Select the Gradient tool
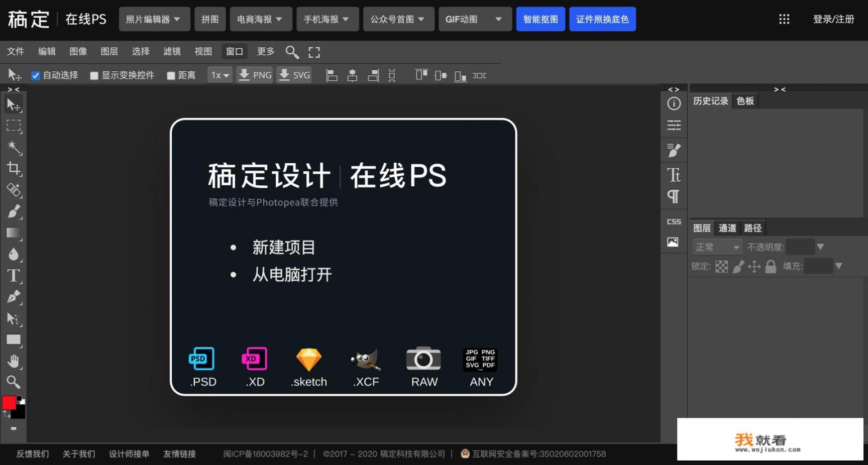The width and height of the screenshot is (868, 465). pyautogui.click(x=14, y=232)
